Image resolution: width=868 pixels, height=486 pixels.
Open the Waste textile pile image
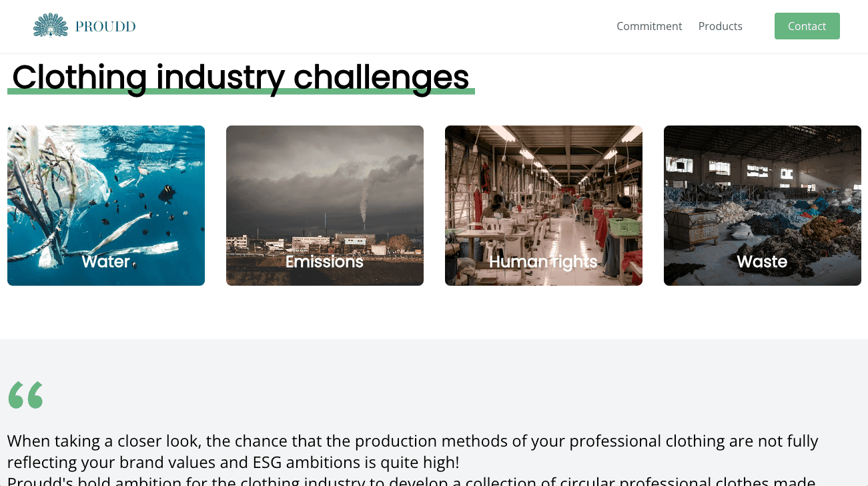tap(763, 194)
